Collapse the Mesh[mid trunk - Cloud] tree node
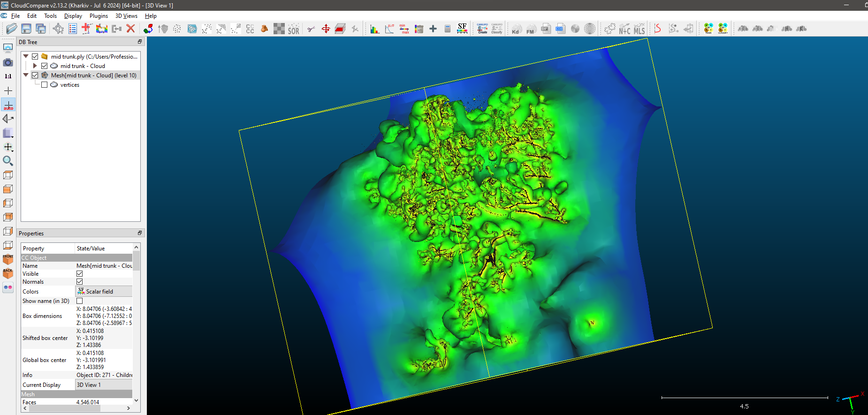 [x=26, y=75]
